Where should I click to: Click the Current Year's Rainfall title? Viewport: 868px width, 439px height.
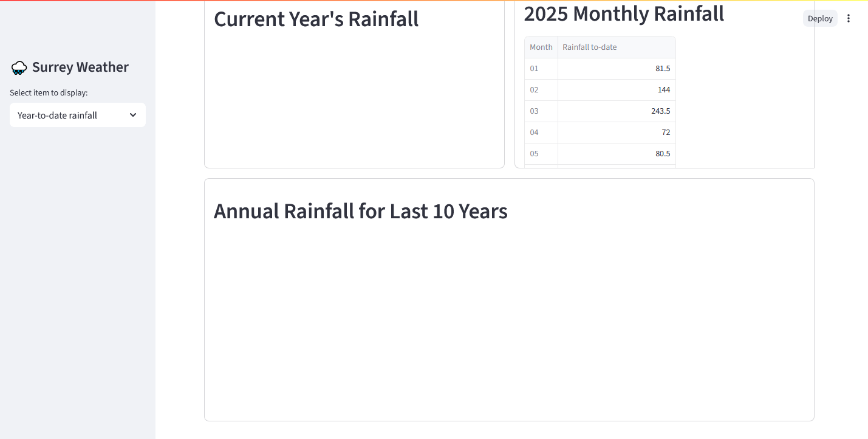(316, 19)
